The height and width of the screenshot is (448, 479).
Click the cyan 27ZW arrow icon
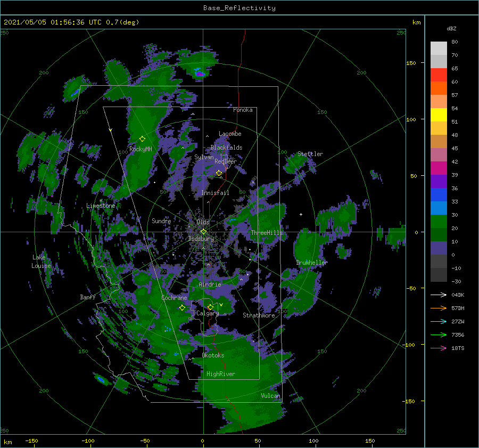point(439,321)
